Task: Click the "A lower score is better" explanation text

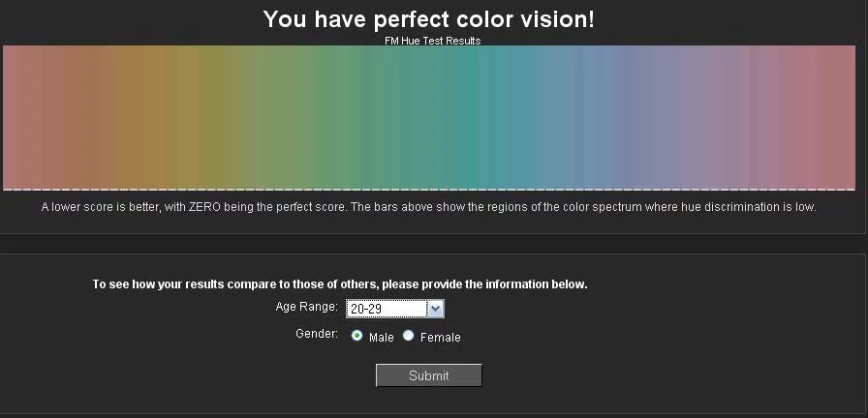Action: (x=428, y=207)
